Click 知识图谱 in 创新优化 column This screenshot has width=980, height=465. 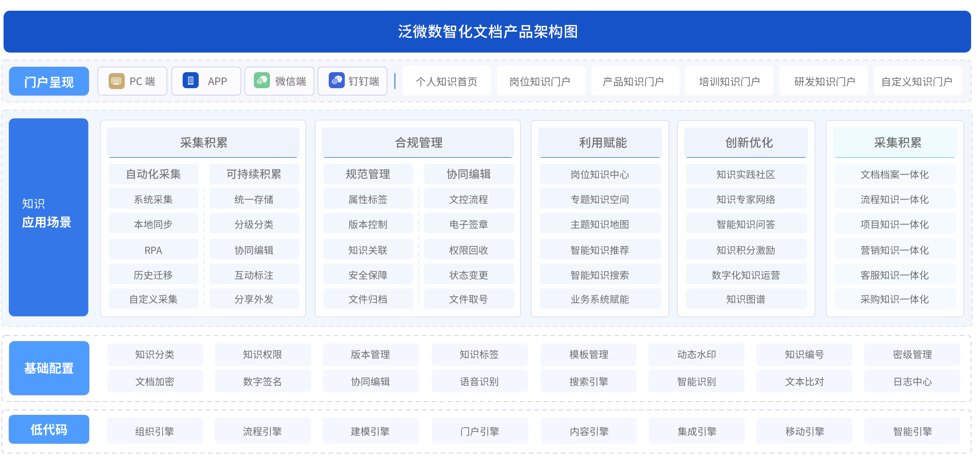tap(746, 299)
